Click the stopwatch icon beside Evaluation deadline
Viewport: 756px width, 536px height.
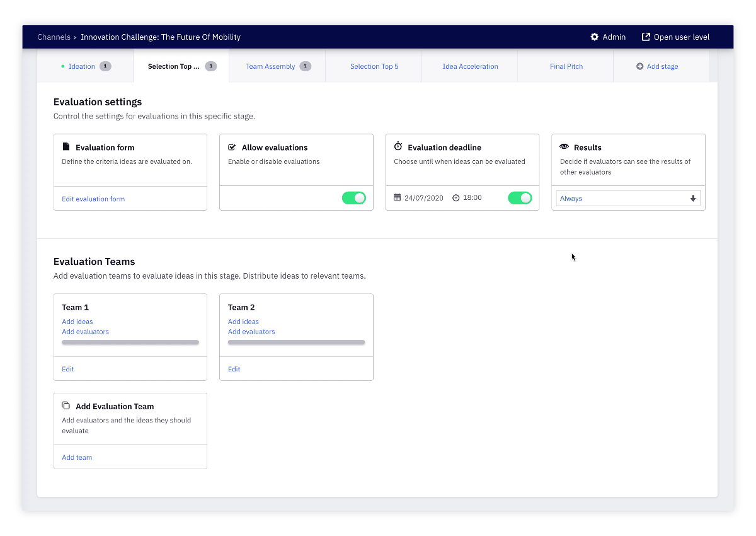[x=398, y=146]
